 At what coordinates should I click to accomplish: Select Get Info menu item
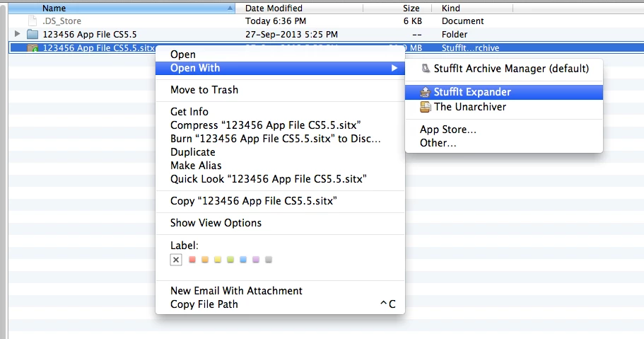[280, 112]
